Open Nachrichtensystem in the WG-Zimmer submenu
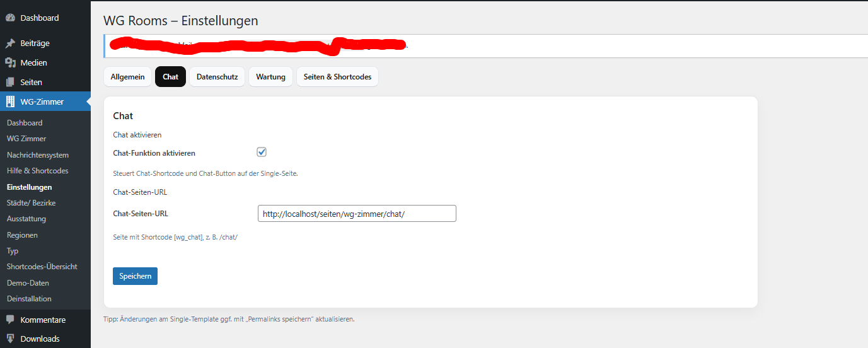This screenshot has width=868, height=348. [38, 155]
